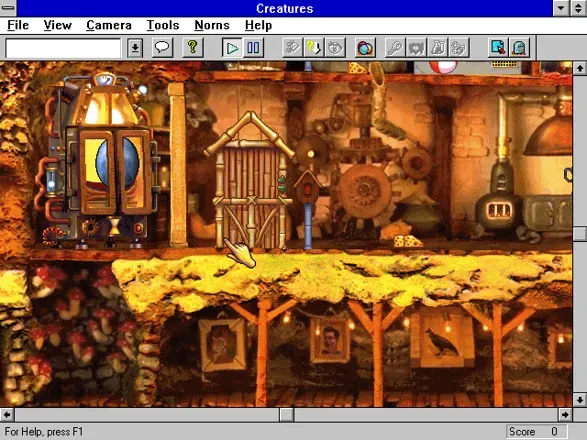Open the norn selector dropdown arrow

pos(135,48)
